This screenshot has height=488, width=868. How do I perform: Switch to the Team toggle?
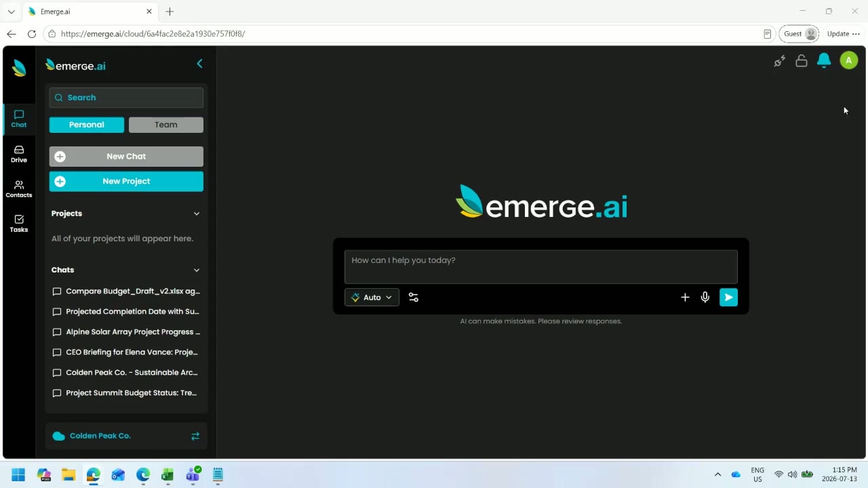click(x=166, y=125)
